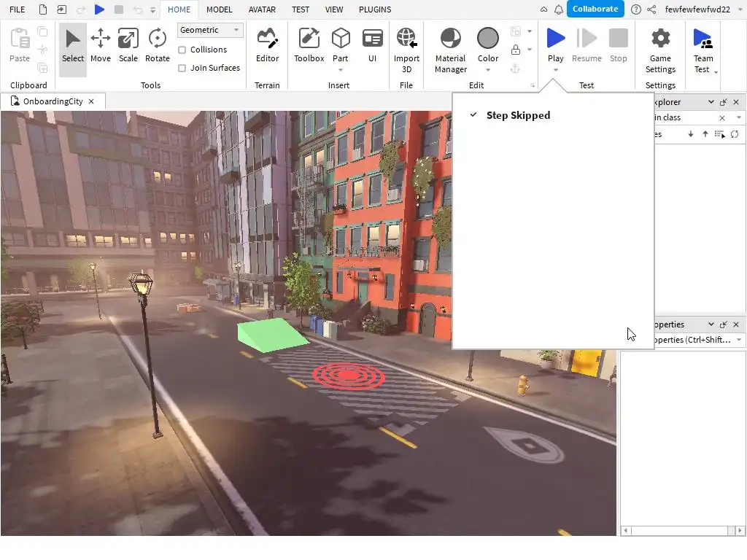Switch to the PLUGINS ribbon tab
The height and width of the screenshot is (560, 747).
[375, 9]
